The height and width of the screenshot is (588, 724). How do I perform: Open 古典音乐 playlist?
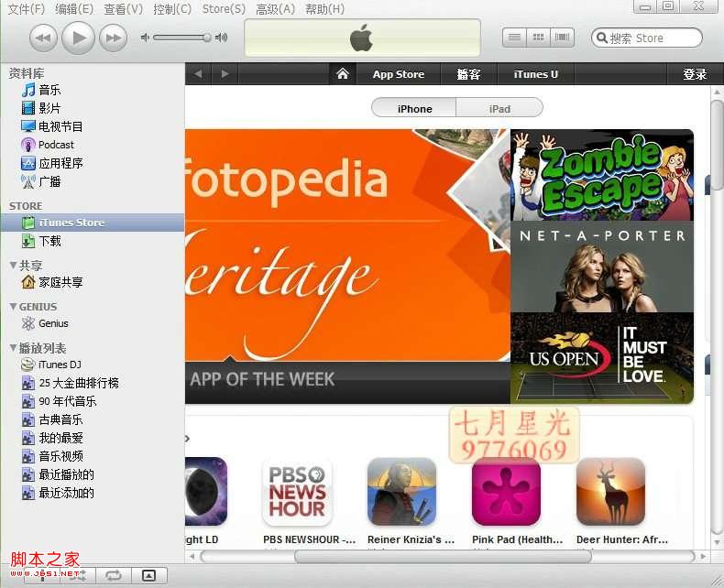coord(51,419)
